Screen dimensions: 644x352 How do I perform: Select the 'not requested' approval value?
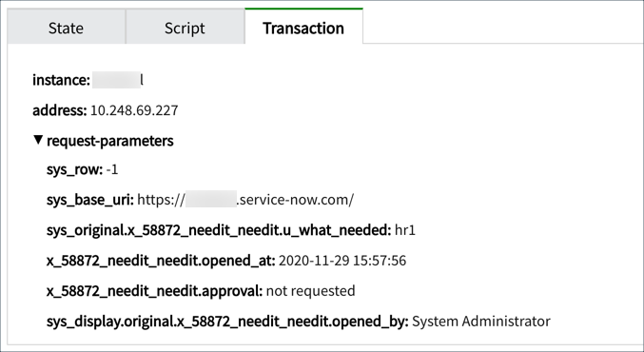(310, 291)
